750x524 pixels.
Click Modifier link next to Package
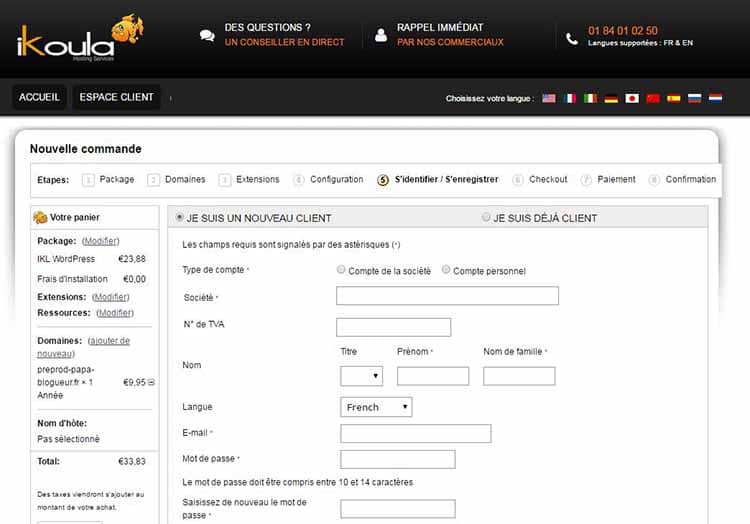101,241
